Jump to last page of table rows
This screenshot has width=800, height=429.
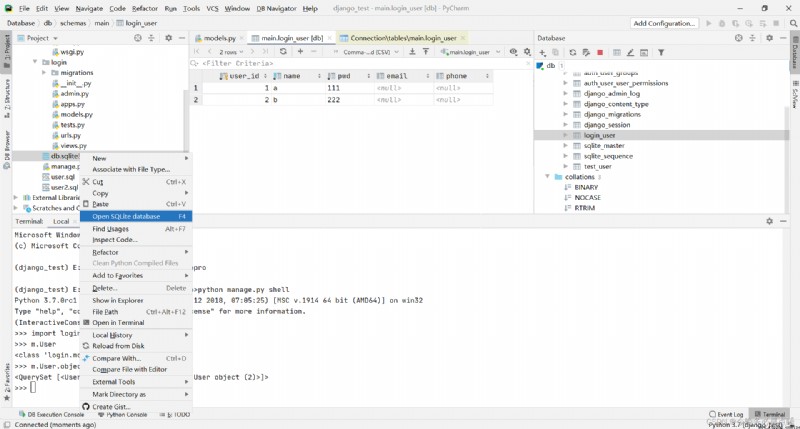265,52
